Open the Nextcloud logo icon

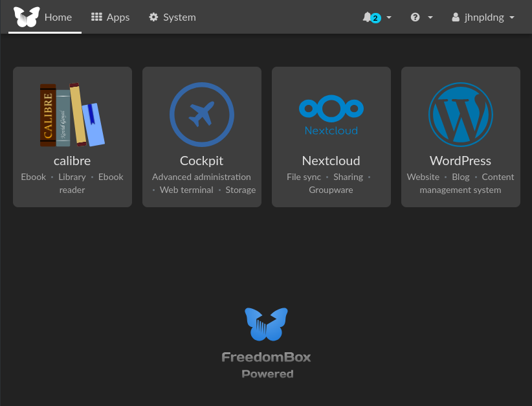pyautogui.click(x=331, y=115)
